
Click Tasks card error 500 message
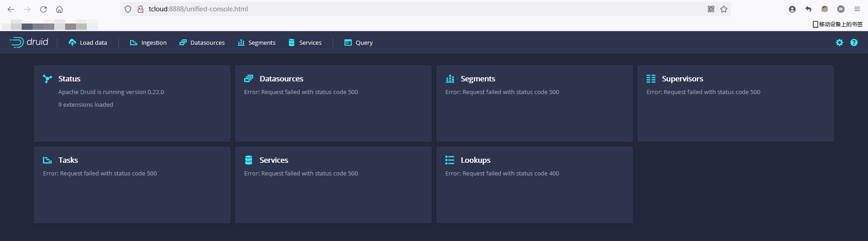click(100, 173)
